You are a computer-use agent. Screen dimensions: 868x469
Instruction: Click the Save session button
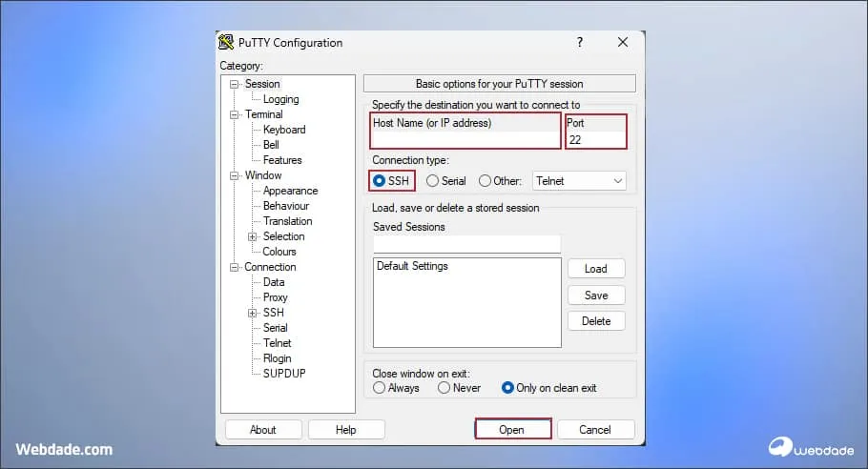595,296
